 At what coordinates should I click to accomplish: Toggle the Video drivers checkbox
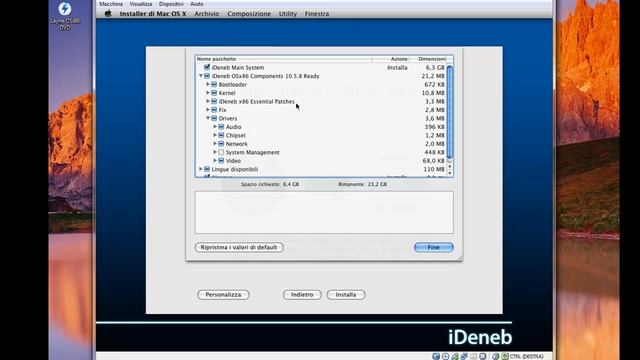point(221,161)
